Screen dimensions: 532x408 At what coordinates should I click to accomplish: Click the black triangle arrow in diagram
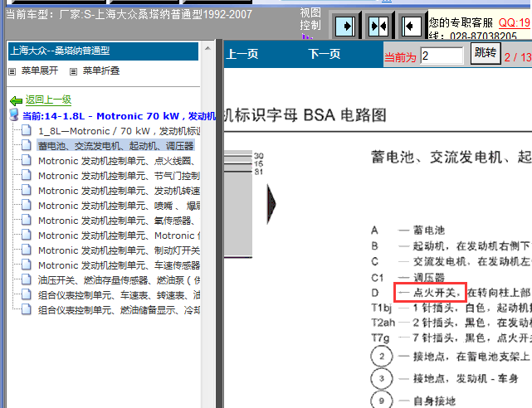[271, 204]
